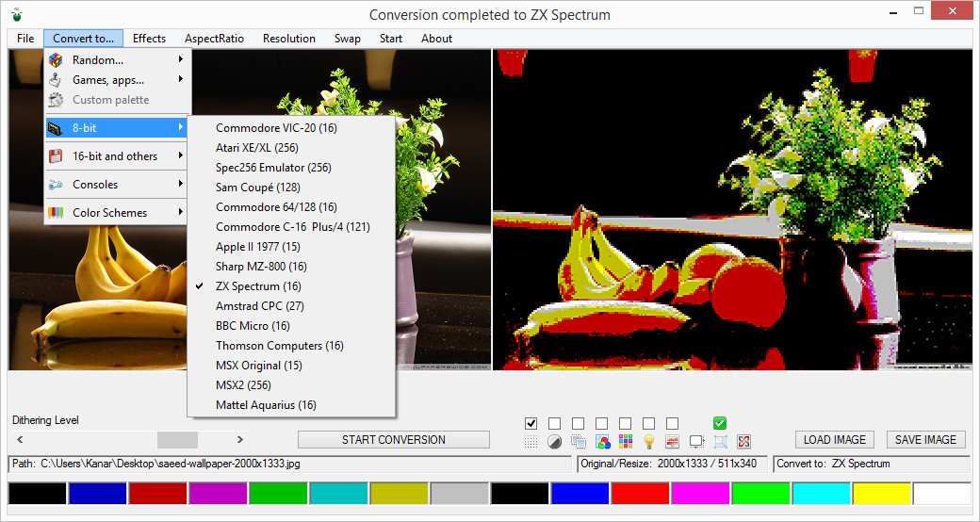Viewport: 980px width, 522px height.
Task: Uncheck the dithering checkbox above dotted icon
Action: (531, 423)
